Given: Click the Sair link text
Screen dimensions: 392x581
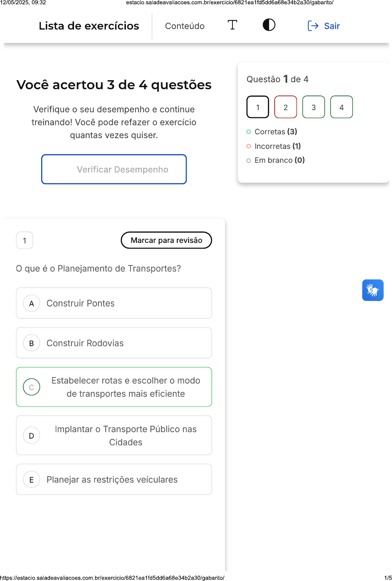Looking at the screenshot, I should point(332,26).
